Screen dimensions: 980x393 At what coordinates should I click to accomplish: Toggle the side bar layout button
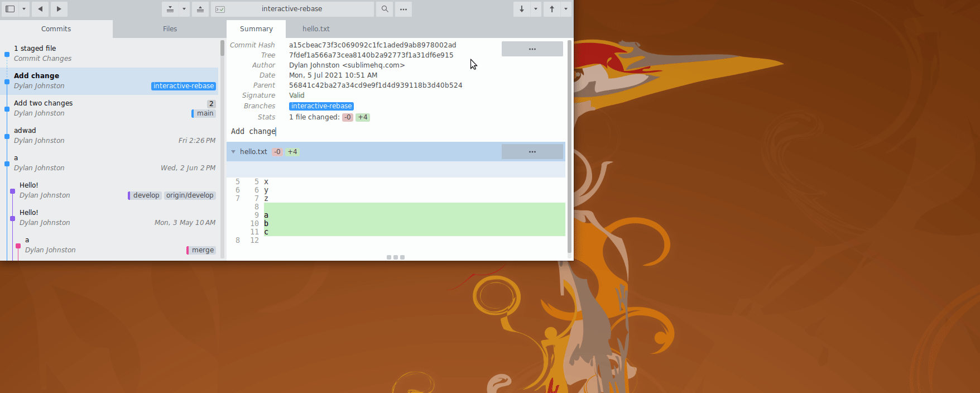10,9
